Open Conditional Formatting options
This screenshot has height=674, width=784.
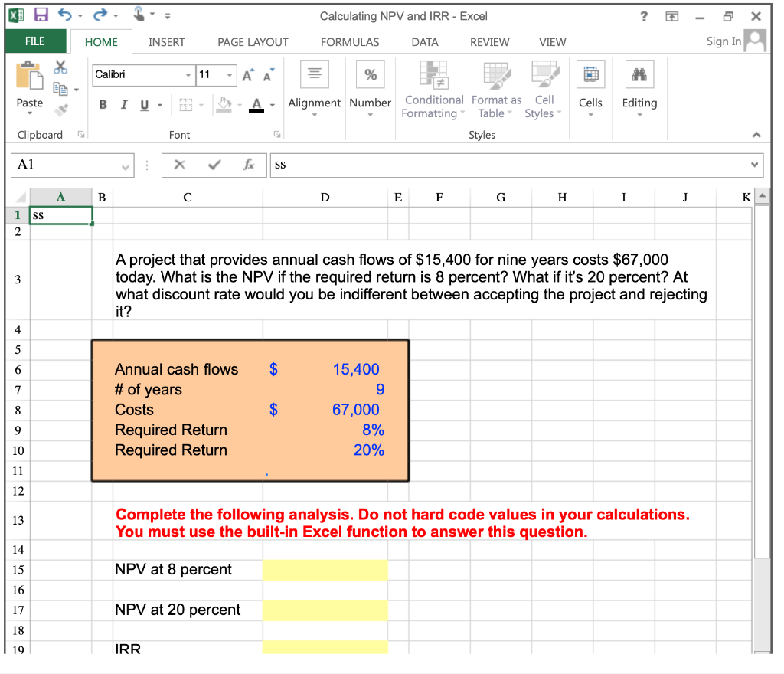click(x=433, y=88)
